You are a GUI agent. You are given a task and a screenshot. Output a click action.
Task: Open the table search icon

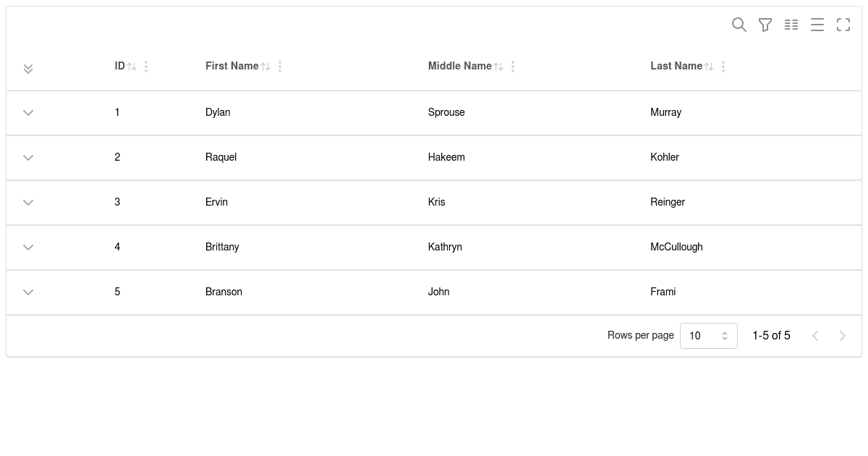tap(739, 25)
